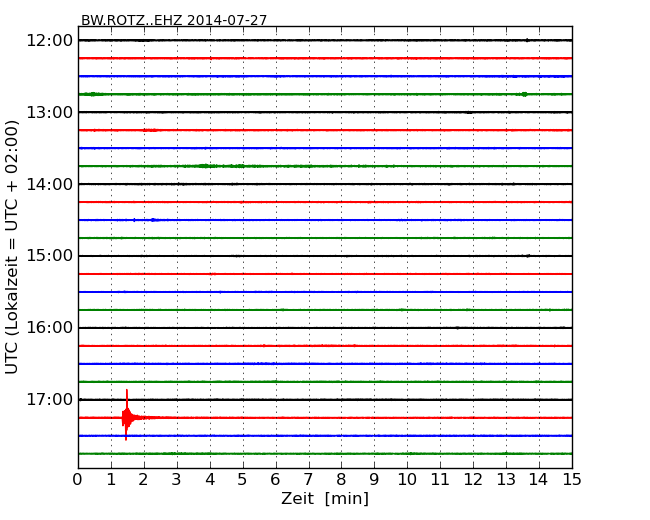The image size is (650, 520).
Task: Click the x-axis tick label 0
Action: click(x=78, y=480)
